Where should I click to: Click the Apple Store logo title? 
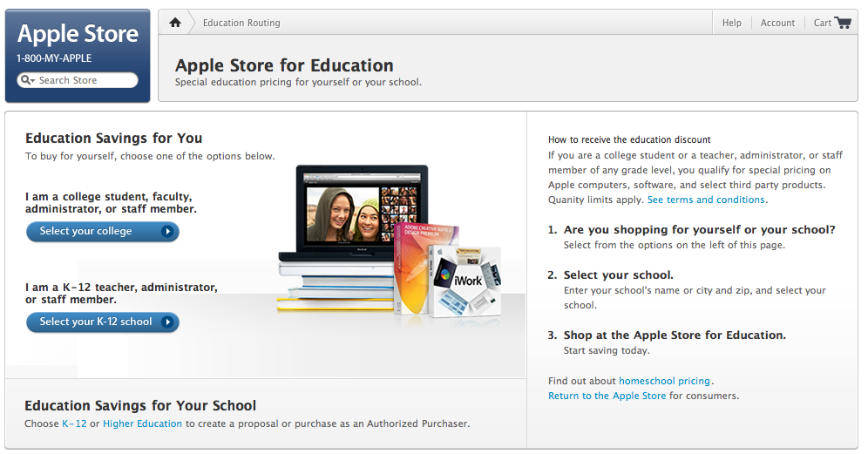pyautogui.click(x=78, y=34)
